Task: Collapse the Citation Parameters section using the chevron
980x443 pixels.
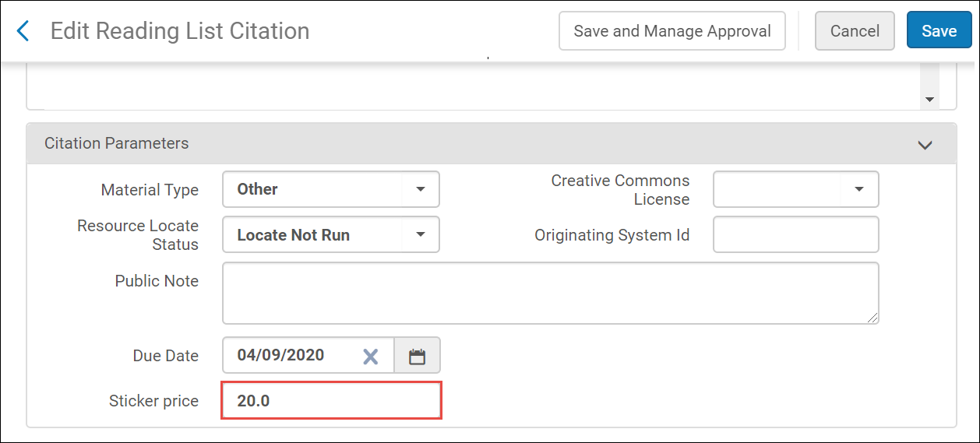Action: pos(925,145)
